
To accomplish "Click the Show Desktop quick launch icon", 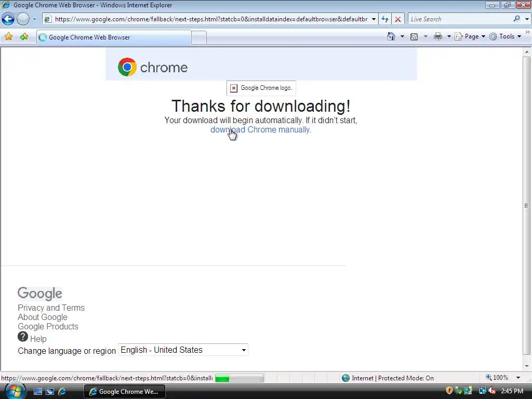I will coord(37,391).
